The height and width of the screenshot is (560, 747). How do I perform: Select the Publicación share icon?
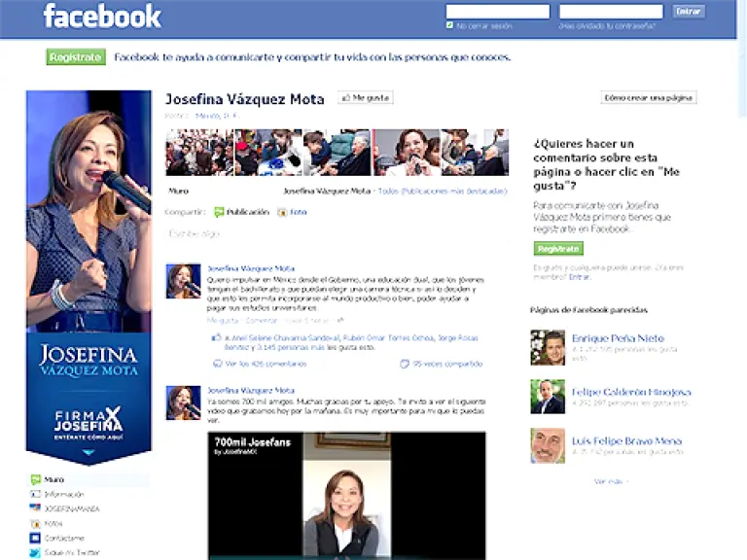click(219, 211)
